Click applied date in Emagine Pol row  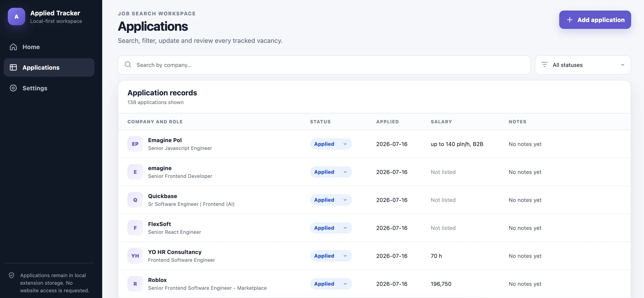pos(392,144)
